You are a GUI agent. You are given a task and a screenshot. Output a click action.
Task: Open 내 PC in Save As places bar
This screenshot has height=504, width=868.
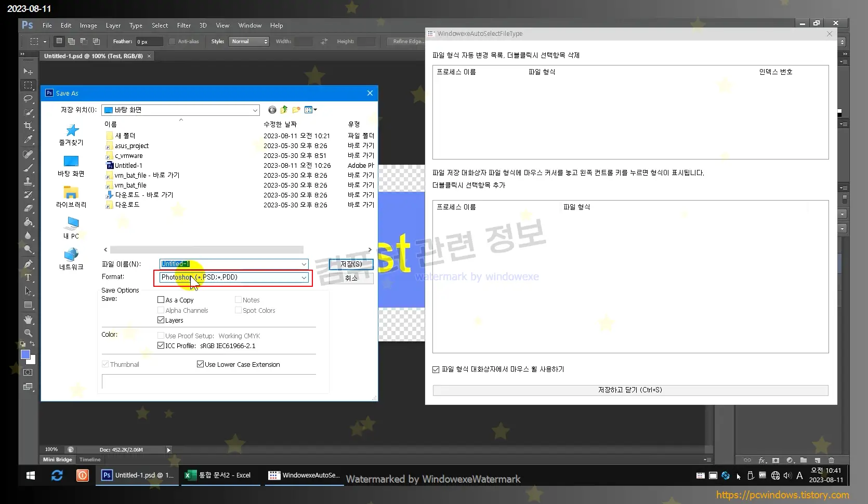point(71,228)
